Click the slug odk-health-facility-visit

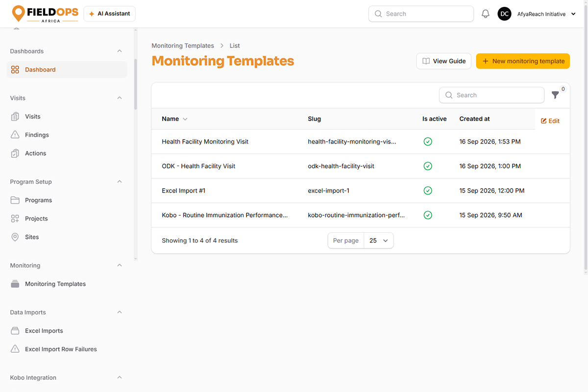click(x=341, y=166)
